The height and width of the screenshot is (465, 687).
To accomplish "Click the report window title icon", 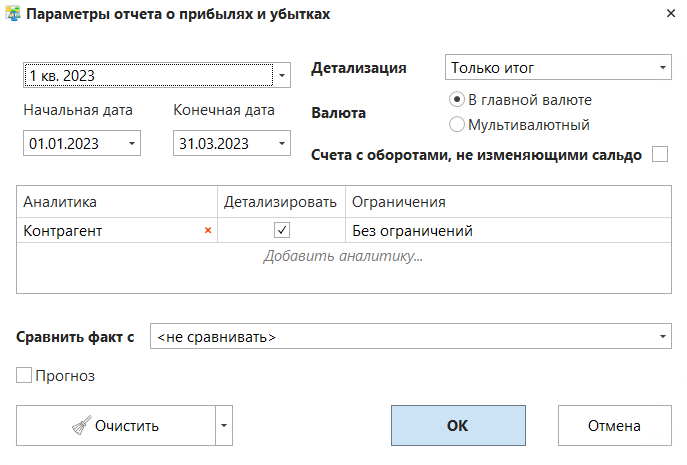I will [13, 15].
